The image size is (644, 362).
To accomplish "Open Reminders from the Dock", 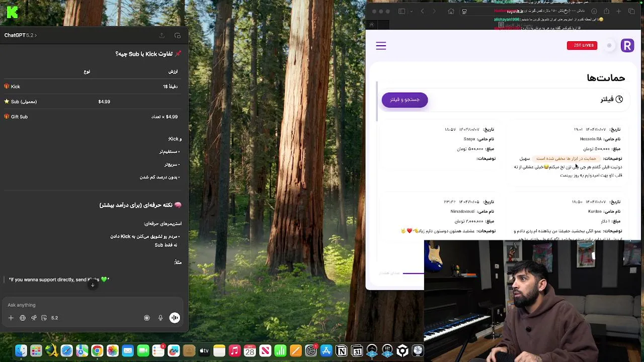I will [x=158, y=350].
